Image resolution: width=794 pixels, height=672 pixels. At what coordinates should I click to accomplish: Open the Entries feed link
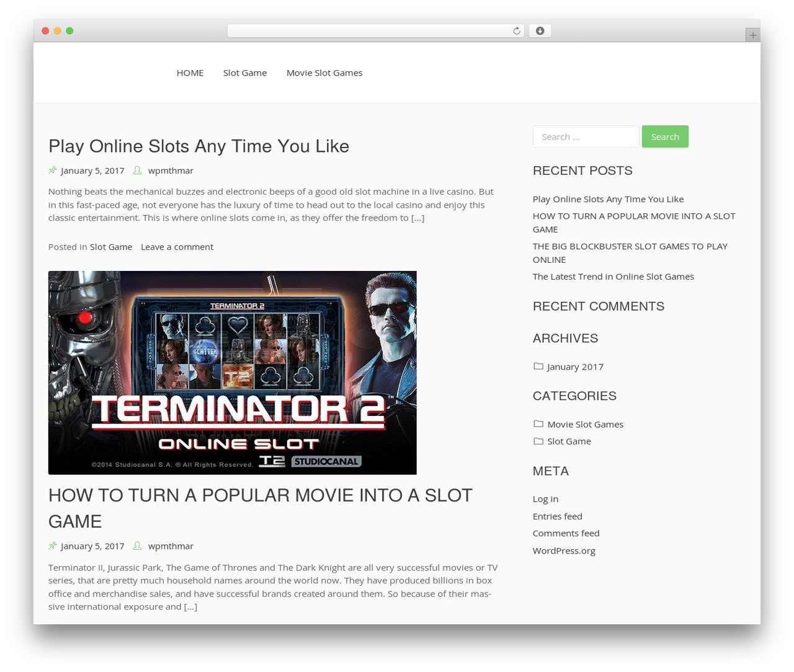click(x=558, y=516)
